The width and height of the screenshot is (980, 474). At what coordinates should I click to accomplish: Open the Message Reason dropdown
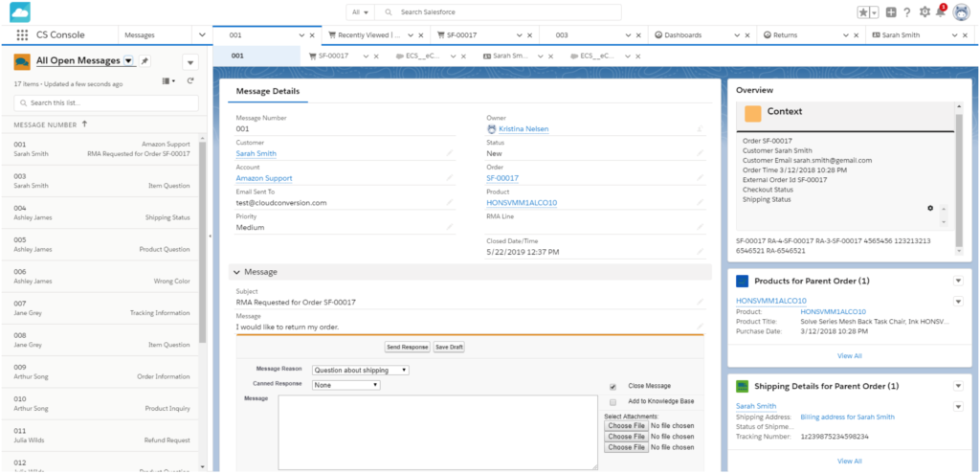[x=361, y=371]
